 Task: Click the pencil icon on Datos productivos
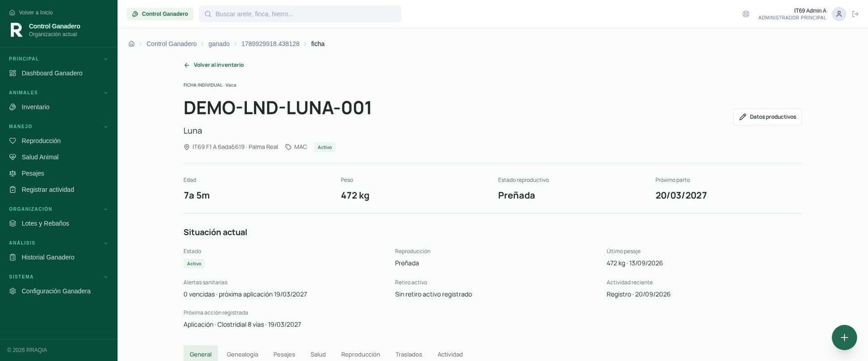[x=743, y=117]
